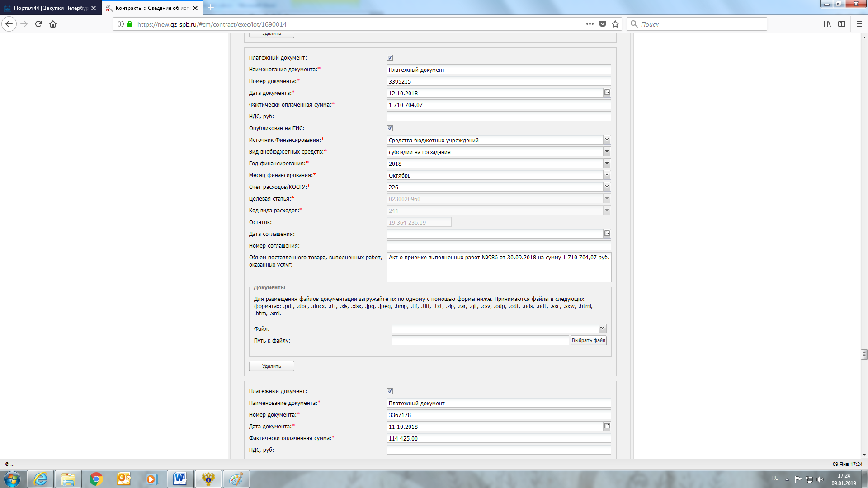Viewport: 868px width, 488px height.
Task: Go to browser home page
Action: click(53, 24)
